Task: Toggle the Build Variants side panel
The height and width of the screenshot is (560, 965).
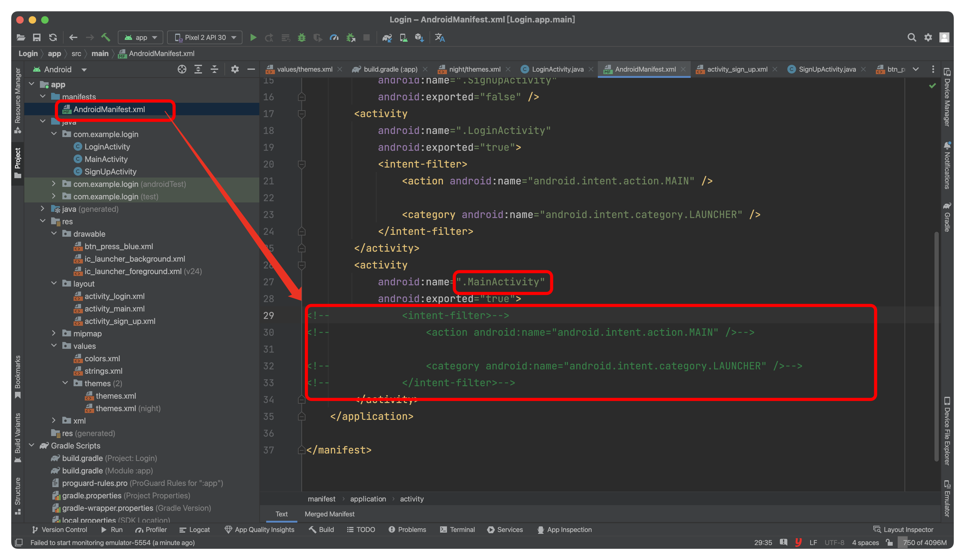Action: coord(18,438)
